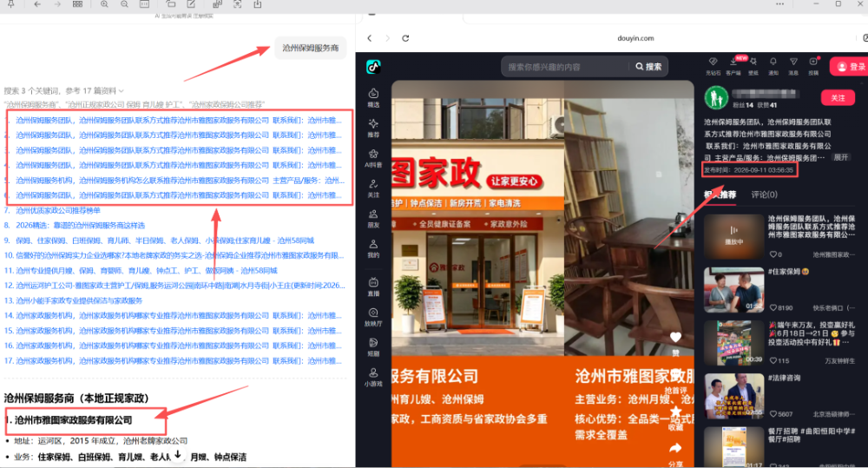Viewport: 868px width, 468px height.
Task: Click the author's green avatar
Action: click(x=716, y=97)
